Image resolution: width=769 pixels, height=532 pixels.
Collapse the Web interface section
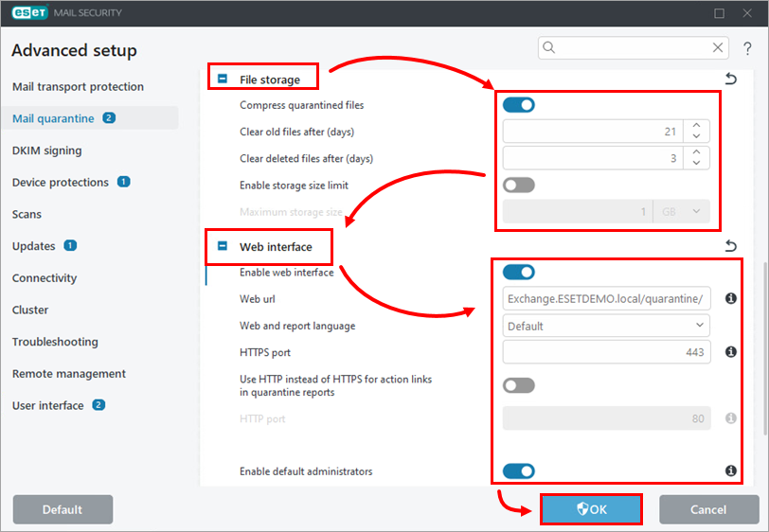click(223, 247)
